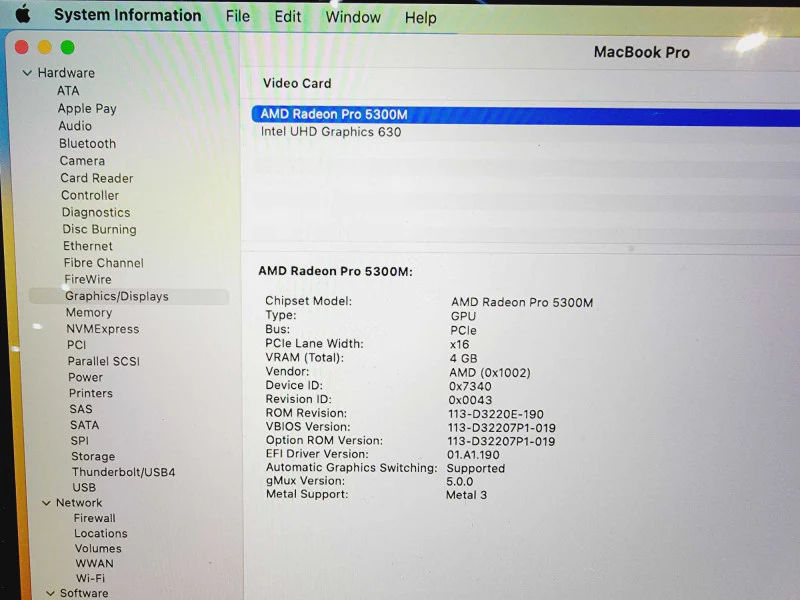The height and width of the screenshot is (600, 800).
Task: Select Printers in the sidebar
Action: 91,393
